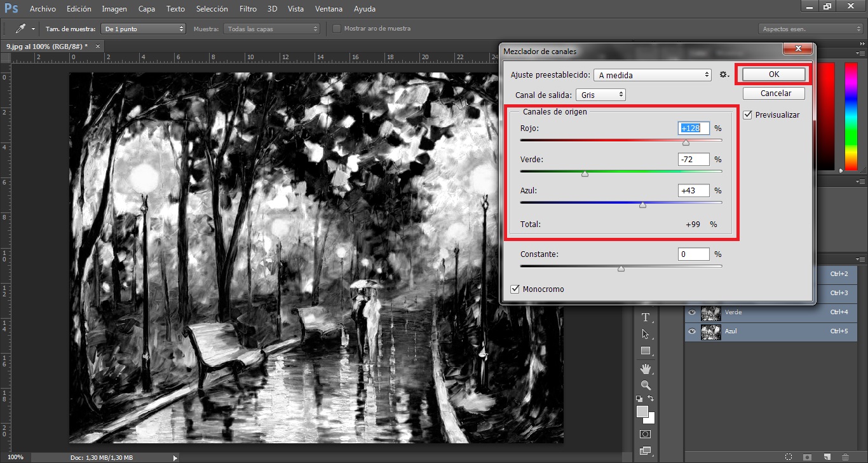Select the Path Selection arrow tool
868x463 pixels.
(646, 334)
